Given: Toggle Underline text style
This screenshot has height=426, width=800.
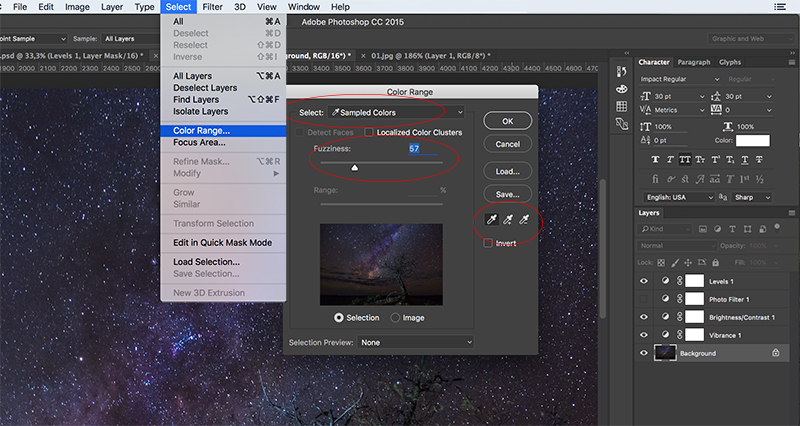Looking at the screenshot, I should pyautogui.click(x=745, y=160).
